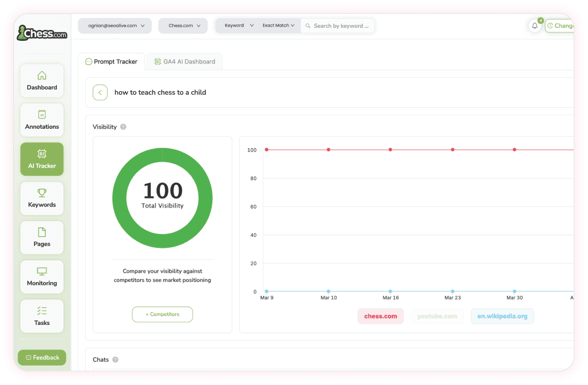Open the Annotations sidebar item
The height and width of the screenshot is (385, 588).
click(x=42, y=120)
